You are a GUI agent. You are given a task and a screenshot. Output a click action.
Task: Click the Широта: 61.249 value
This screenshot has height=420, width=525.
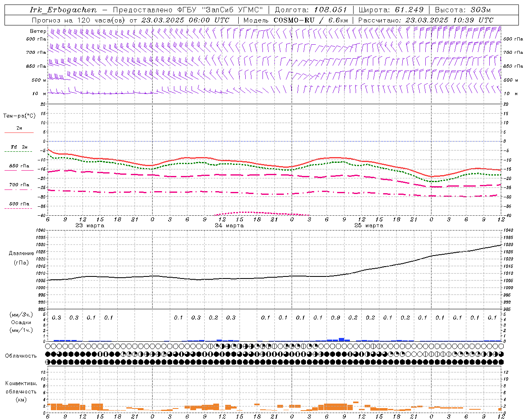coord(391,10)
